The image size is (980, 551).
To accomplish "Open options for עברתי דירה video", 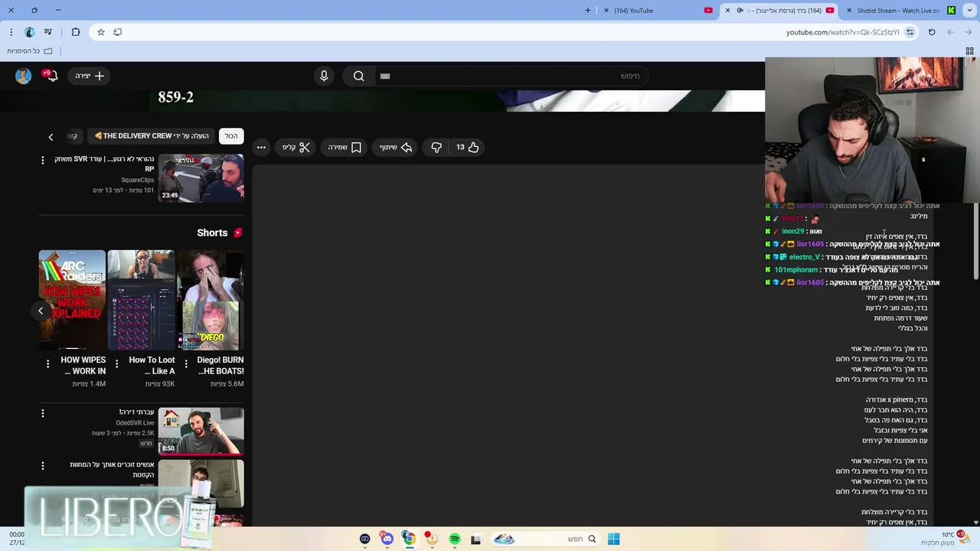I will pos(43,413).
